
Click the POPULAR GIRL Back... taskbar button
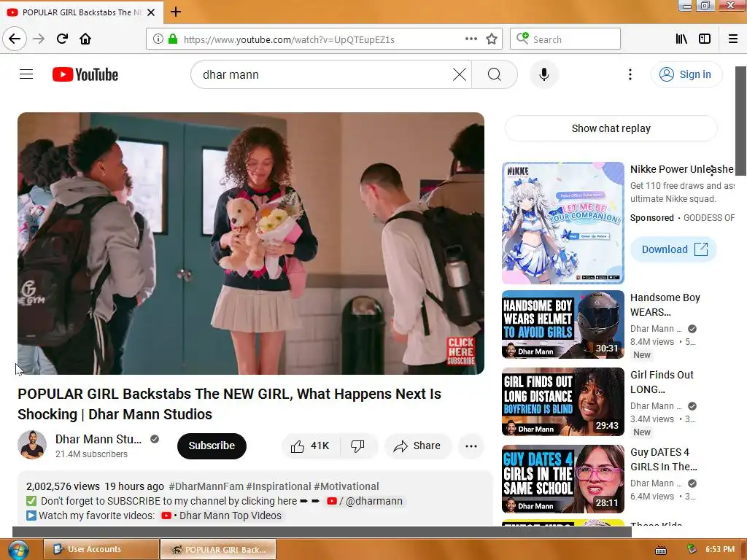click(218, 549)
